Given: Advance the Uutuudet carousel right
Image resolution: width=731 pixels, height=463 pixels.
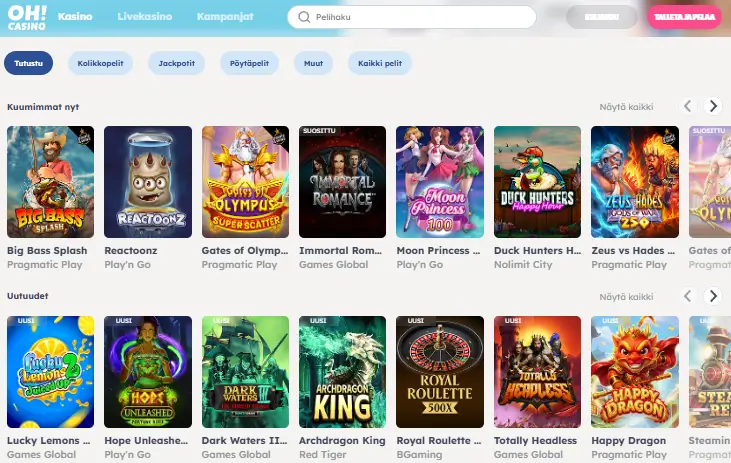Looking at the screenshot, I should 713,296.
